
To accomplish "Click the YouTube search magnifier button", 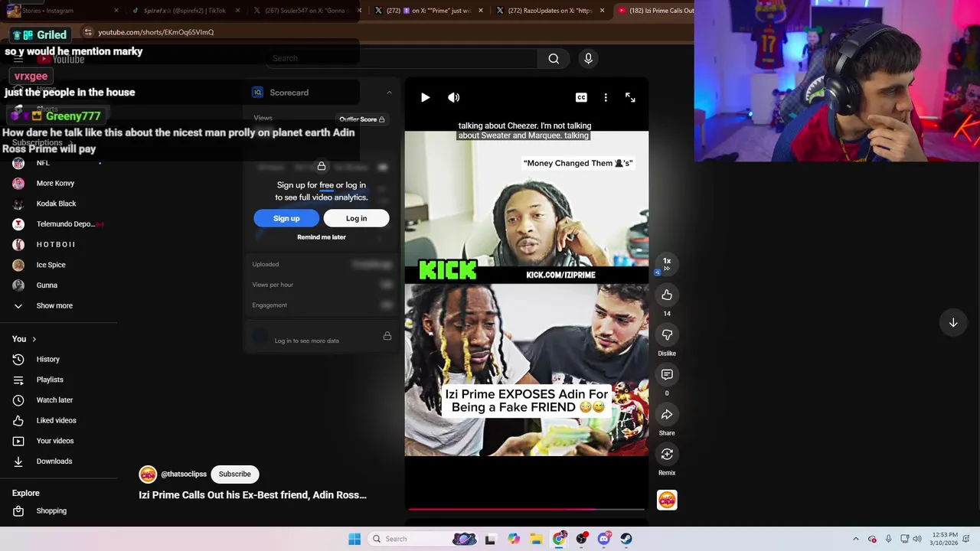I will 554,58.
